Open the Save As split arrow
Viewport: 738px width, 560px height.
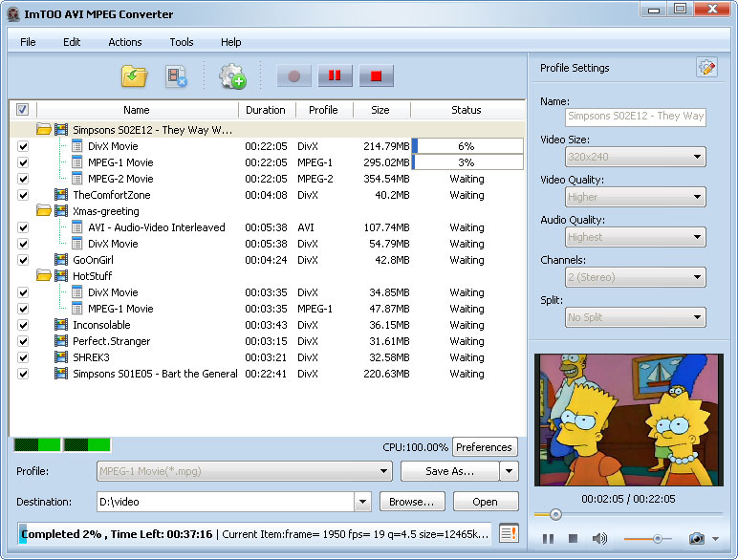tap(510, 471)
